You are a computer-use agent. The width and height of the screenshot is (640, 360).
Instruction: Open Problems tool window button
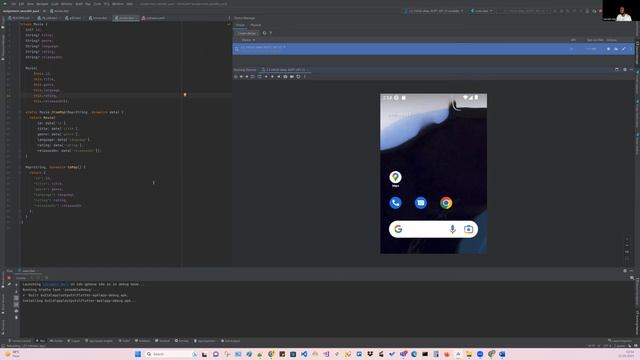pyautogui.click(x=143, y=341)
